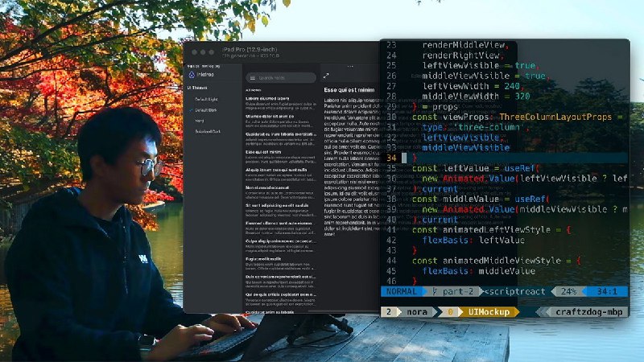Open the note 'Esse qui est minim'

click(x=263, y=151)
